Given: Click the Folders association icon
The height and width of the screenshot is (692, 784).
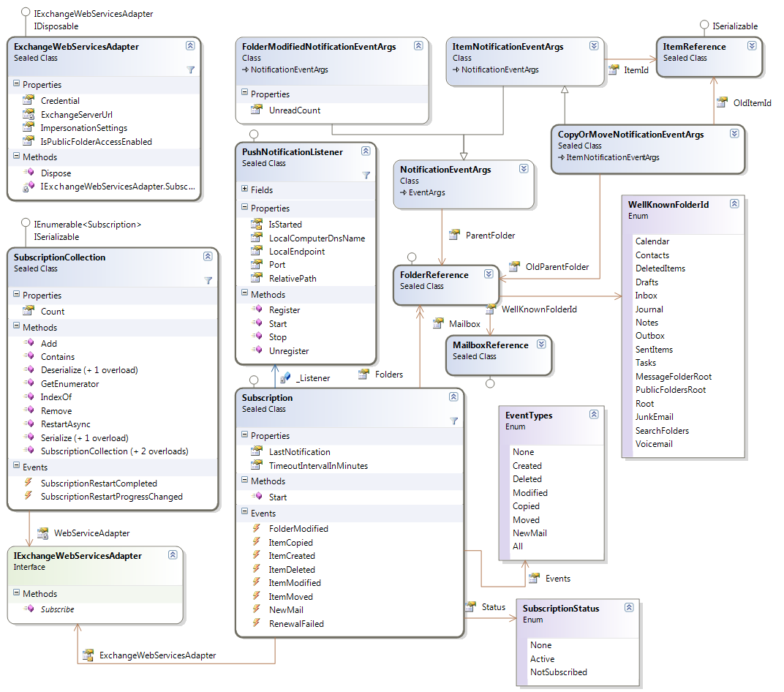Looking at the screenshot, I should tap(363, 374).
